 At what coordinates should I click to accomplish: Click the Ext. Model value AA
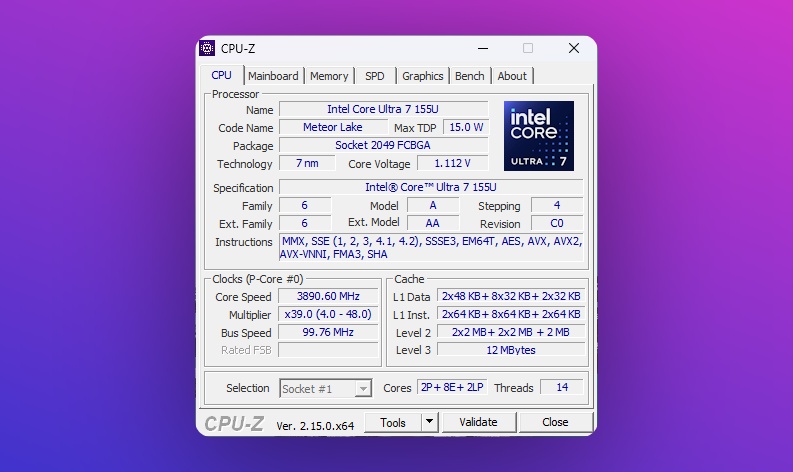pos(433,223)
